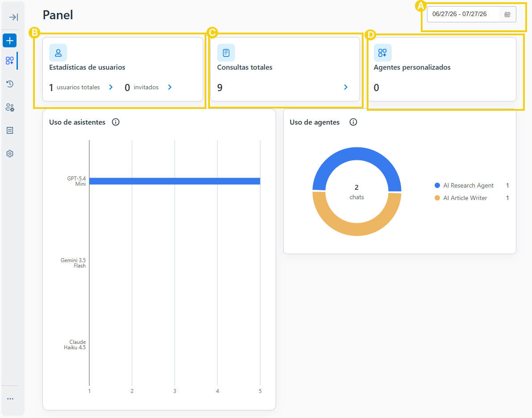
Task: Click the AI Research Agent legend label
Action: tap(468, 185)
